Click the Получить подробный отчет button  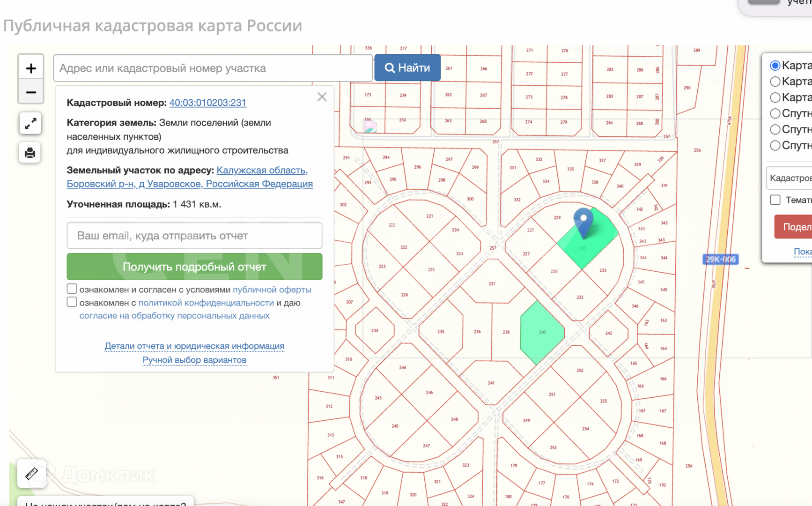coord(194,267)
